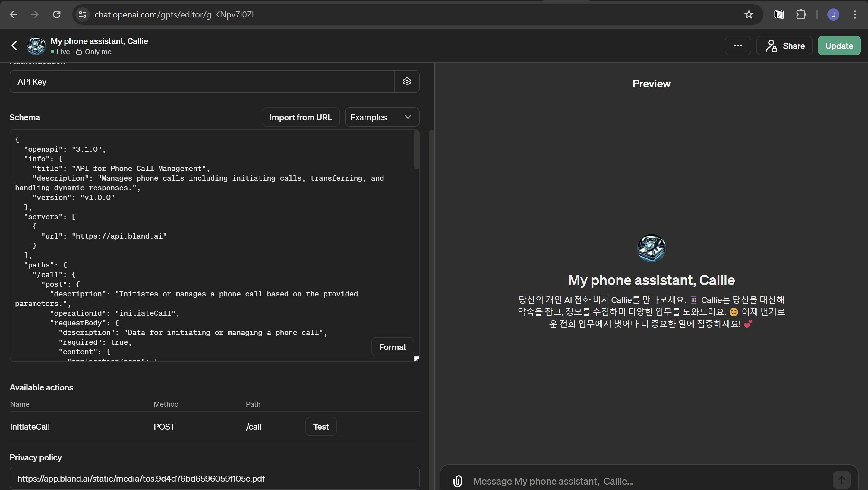This screenshot has width=868, height=490.
Task: Click Import from URL button
Action: point(300,117)
